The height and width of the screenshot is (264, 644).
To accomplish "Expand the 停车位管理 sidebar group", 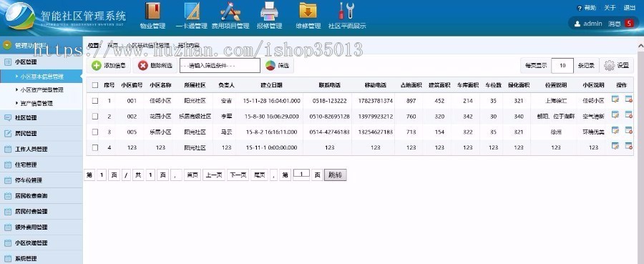I will (x=41, y=180).
